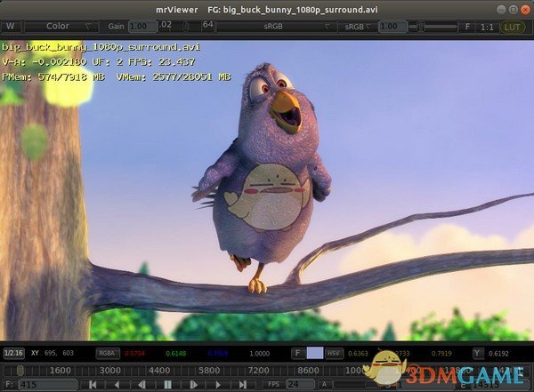Set zoom with the 1:1 button

(487, 27)
